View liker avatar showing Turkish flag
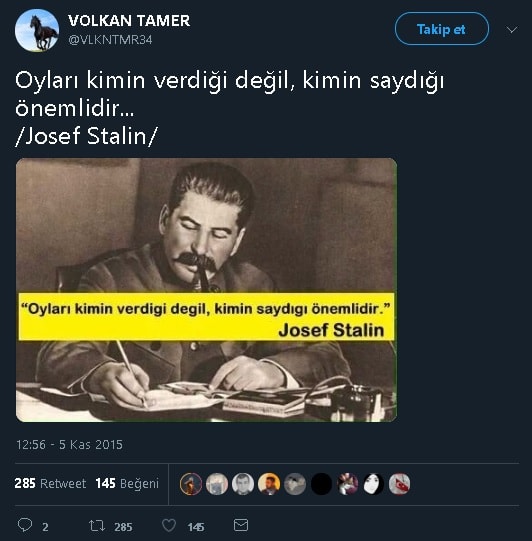Image resolution: width=532 pixels, height=541 pixels. (400, 484)
